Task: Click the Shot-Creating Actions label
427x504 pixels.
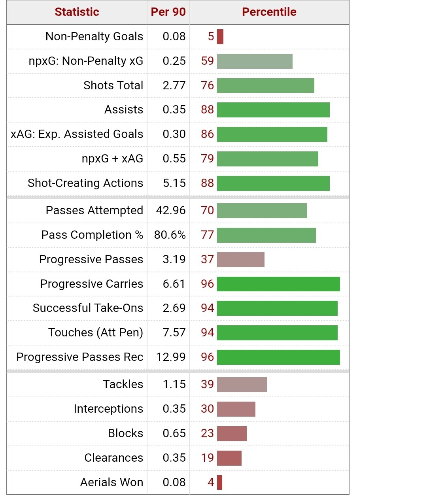Action: 85,183
